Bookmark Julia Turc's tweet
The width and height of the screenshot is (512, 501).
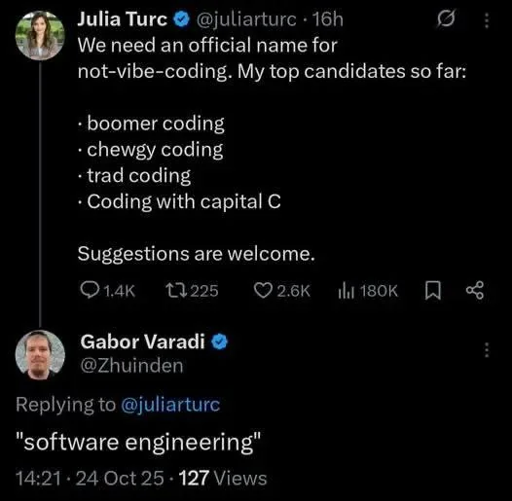[433, 290]
